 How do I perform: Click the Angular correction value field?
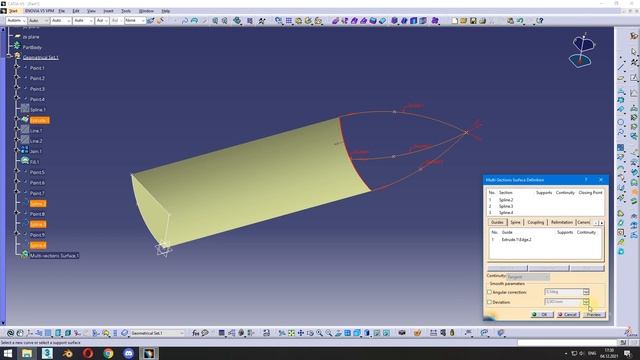(564, 292)
